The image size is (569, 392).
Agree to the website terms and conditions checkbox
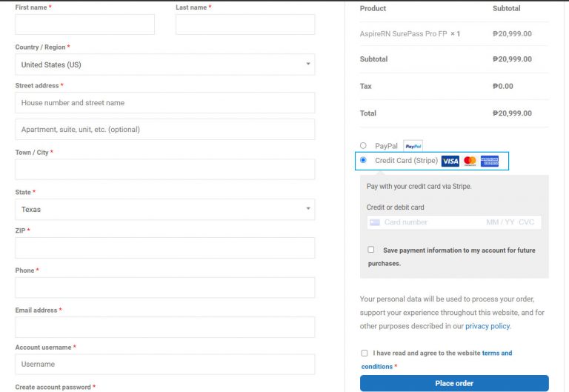365,353
